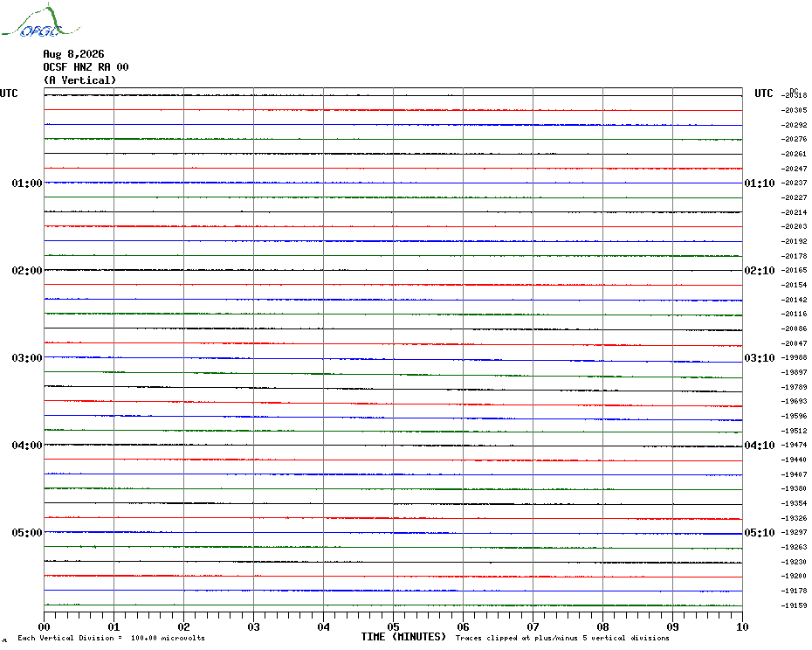Click the DC offset value '-19897'
Image resolution: width=812 pixels, height=650 pixels.
[x=794, y=373]
